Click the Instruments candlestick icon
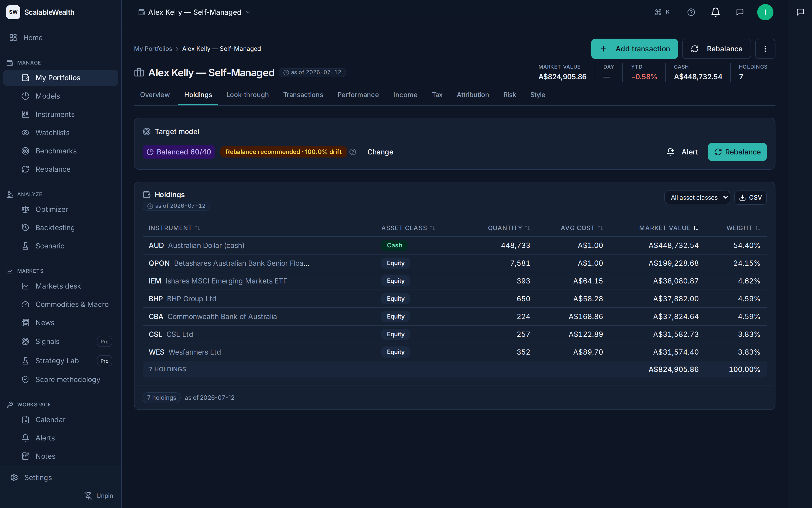 click(25, 114)
